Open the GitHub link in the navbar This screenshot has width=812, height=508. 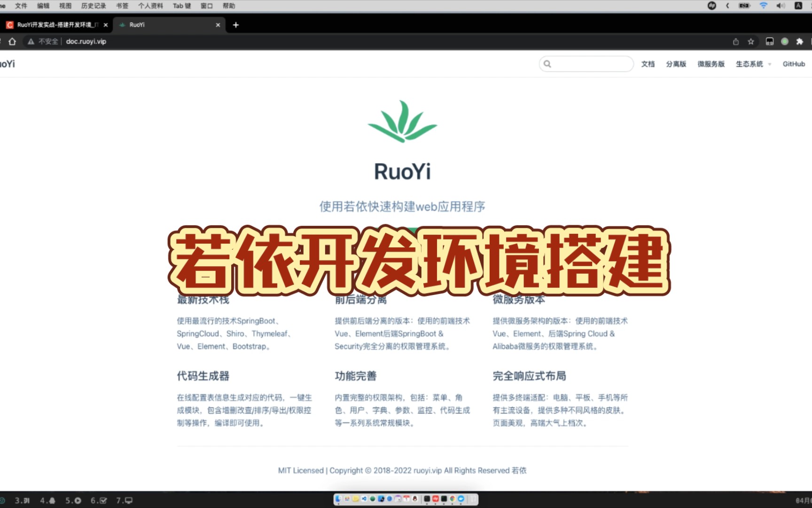click(x=794, y=63)
